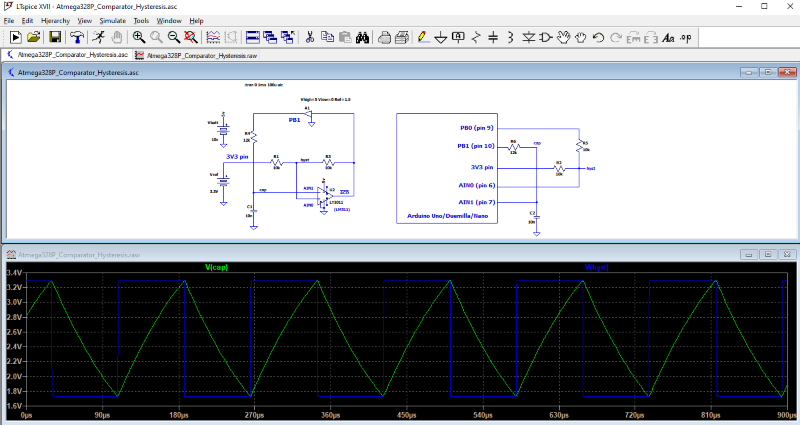Switch to Atmega328P_Comparator_Hysteresis.asc tab
800x425 pixels.
[x=68, y=55]
